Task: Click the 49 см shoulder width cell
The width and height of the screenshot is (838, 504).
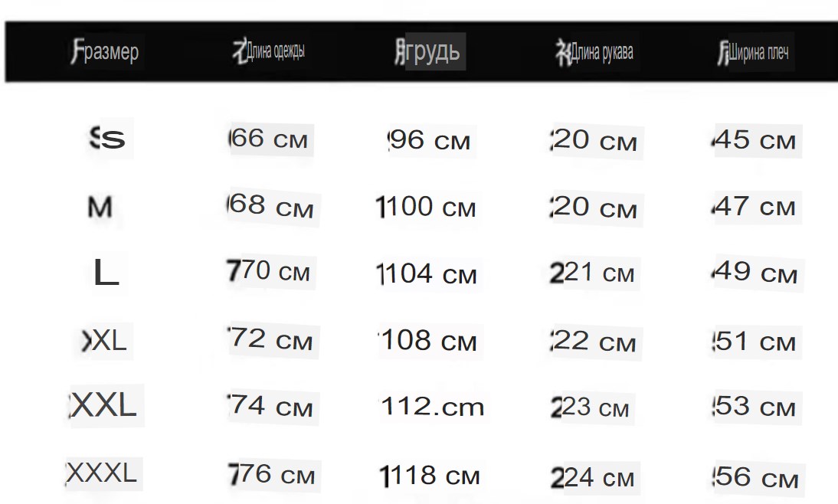Action: click(755, 273)
